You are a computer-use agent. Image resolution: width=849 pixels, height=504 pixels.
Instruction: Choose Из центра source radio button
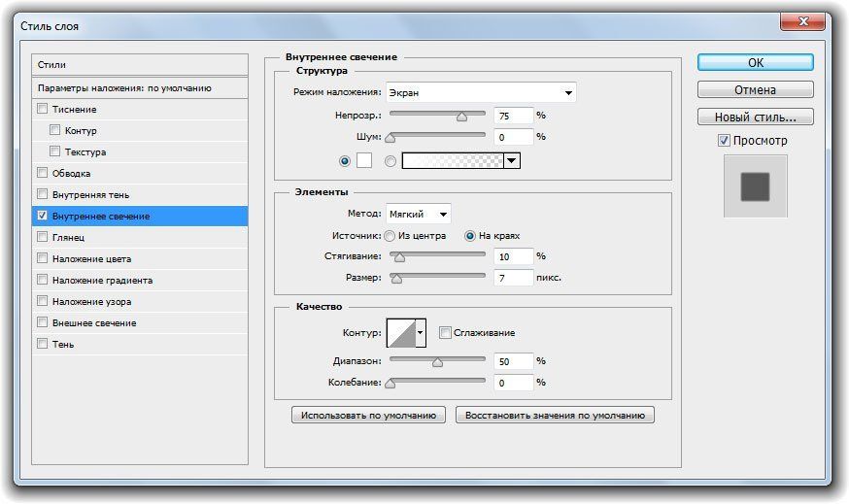390,235
